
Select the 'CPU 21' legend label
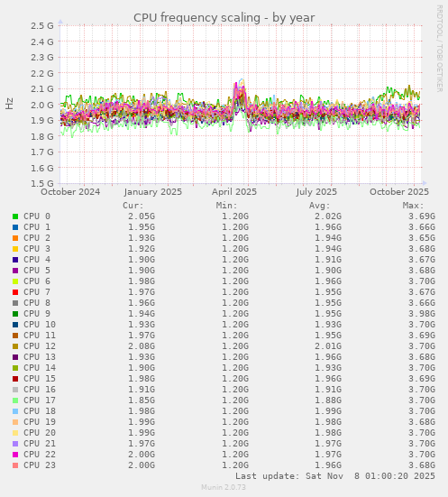point(40,444)
